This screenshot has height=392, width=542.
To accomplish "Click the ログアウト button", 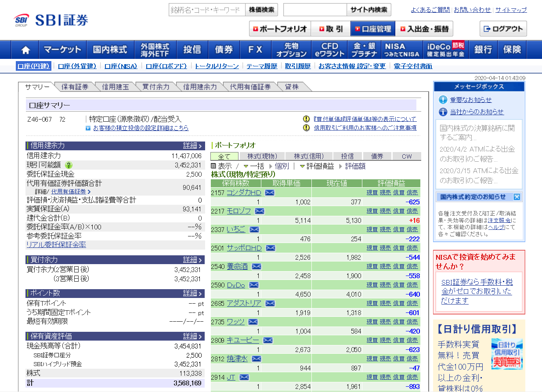I will tap(503, 29).
